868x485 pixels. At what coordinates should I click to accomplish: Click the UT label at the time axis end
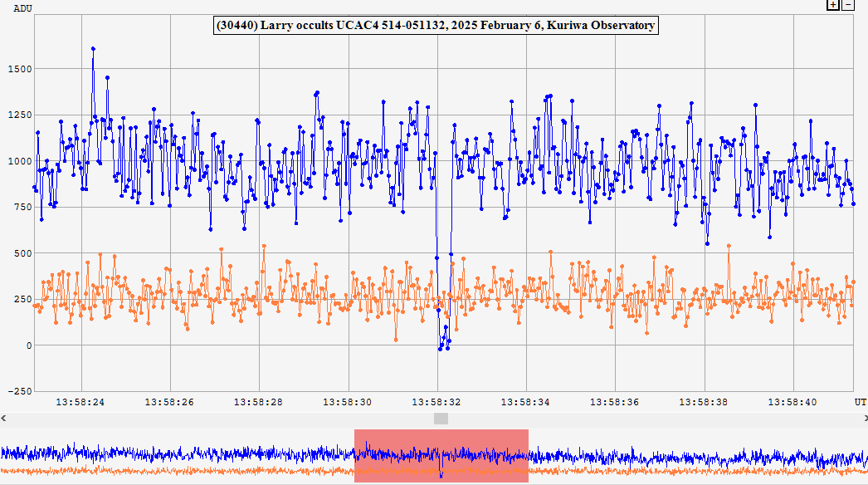(x=861, y=403)
